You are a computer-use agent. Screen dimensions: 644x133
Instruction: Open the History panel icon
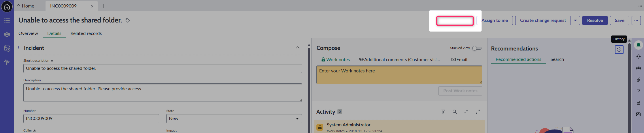click(x=619, y=50)
